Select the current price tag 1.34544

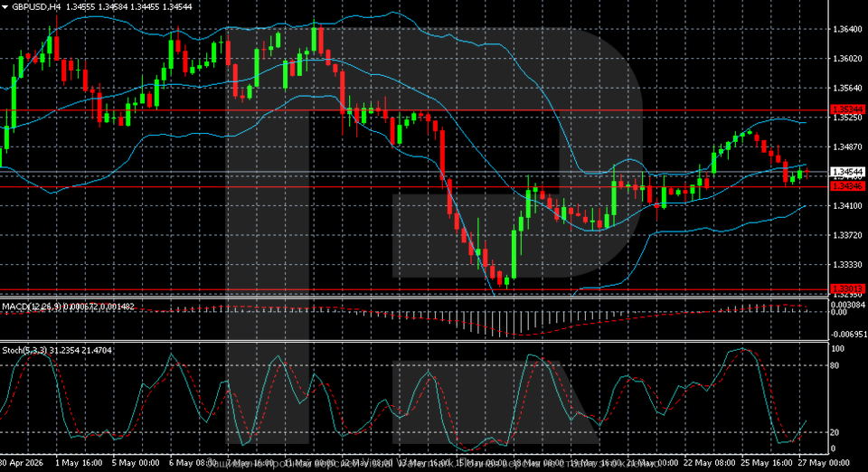pos(847,173)
